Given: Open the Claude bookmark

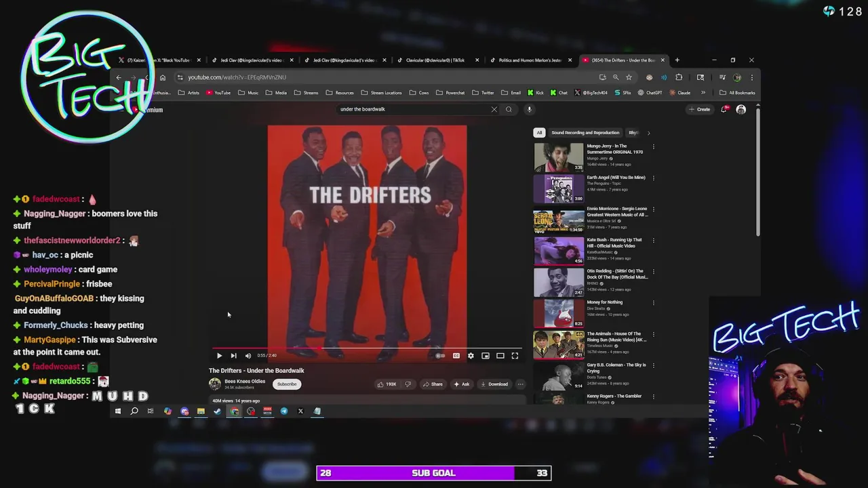Looking at the screenshot, I should click(680, 93).
